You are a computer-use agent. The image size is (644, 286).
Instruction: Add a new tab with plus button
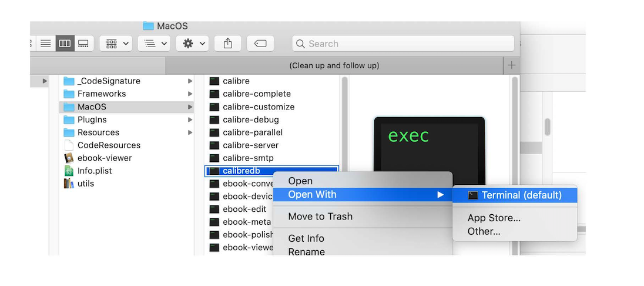coord(511,65)
